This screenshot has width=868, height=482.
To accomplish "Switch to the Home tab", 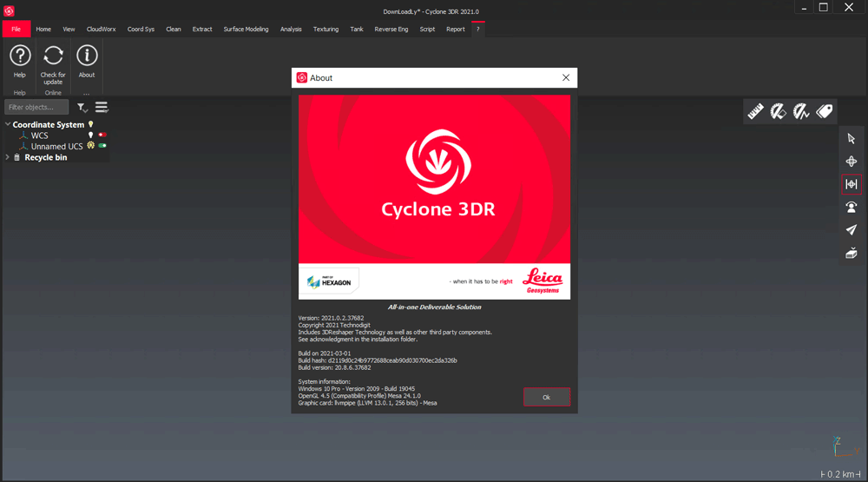I will click(43, 30).
